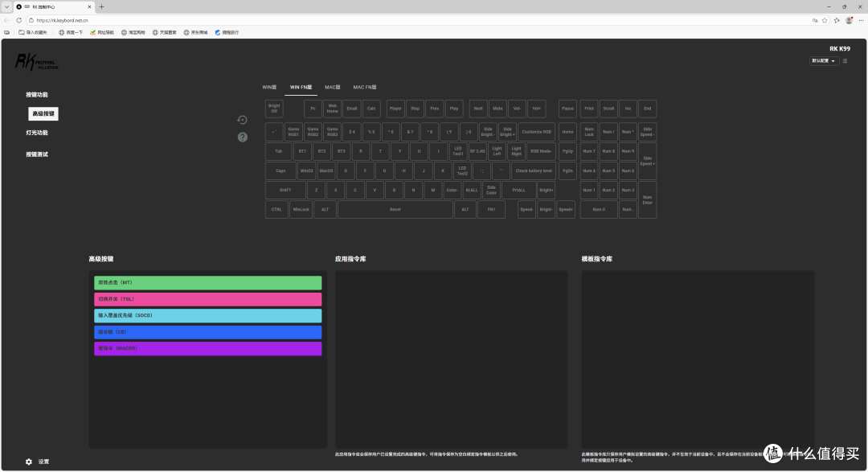The image size is (868, 472).
Task: Click the Calc key
Action: [371, 109]
